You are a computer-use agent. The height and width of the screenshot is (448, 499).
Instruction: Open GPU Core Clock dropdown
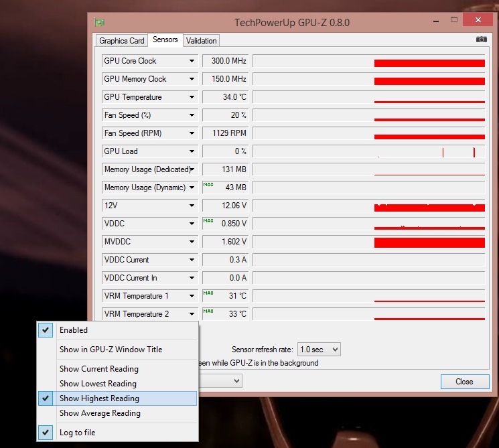point(192,61)
